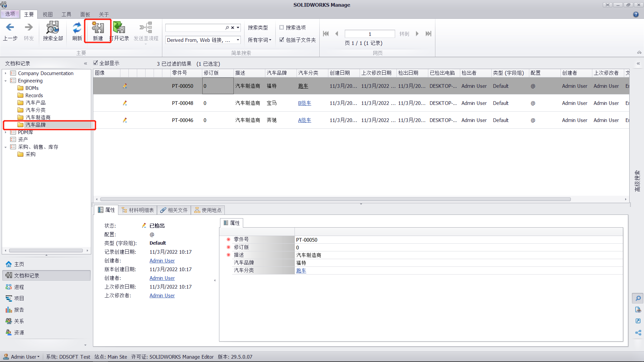Jump to the last page with the last-page arrow

[428, 34]
